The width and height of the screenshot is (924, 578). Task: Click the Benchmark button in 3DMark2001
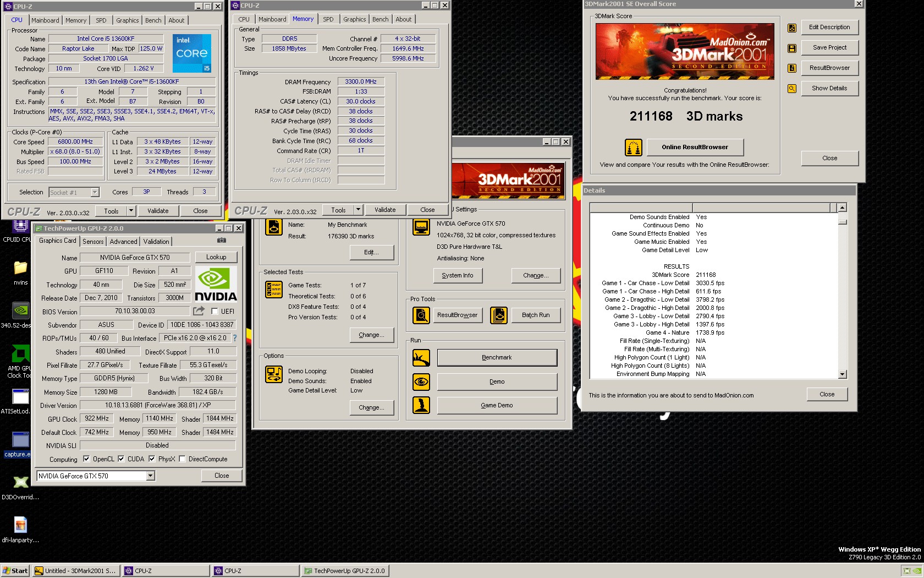497,358
